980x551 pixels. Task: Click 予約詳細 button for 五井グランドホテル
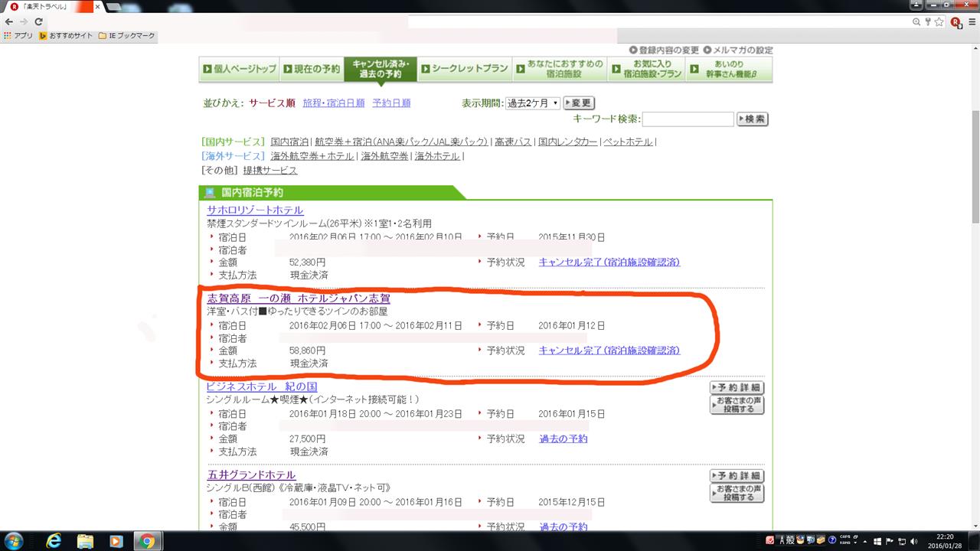click(737, 476)
